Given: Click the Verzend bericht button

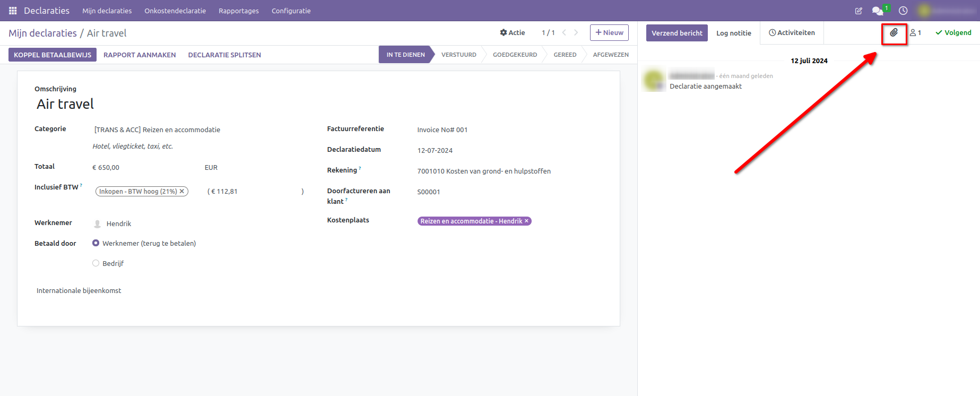Looking at the screenshot, I should coord(677,33).
